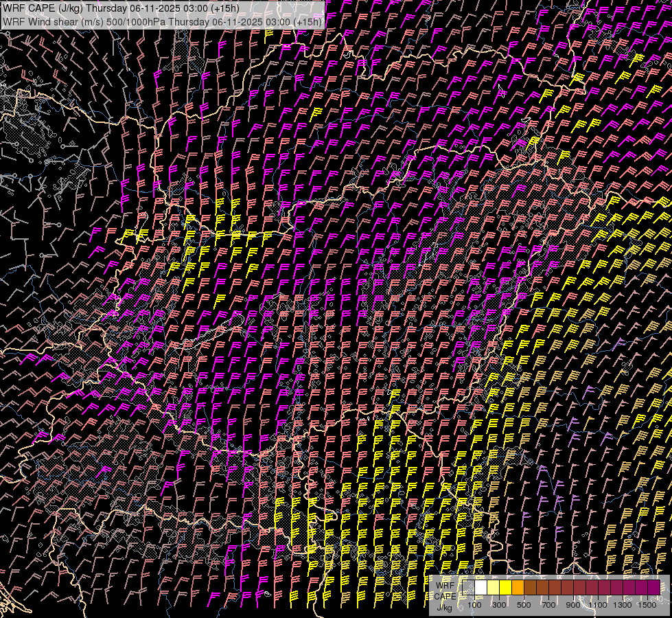
Task: Select the 1100 legend scale label
Action: 598,605
